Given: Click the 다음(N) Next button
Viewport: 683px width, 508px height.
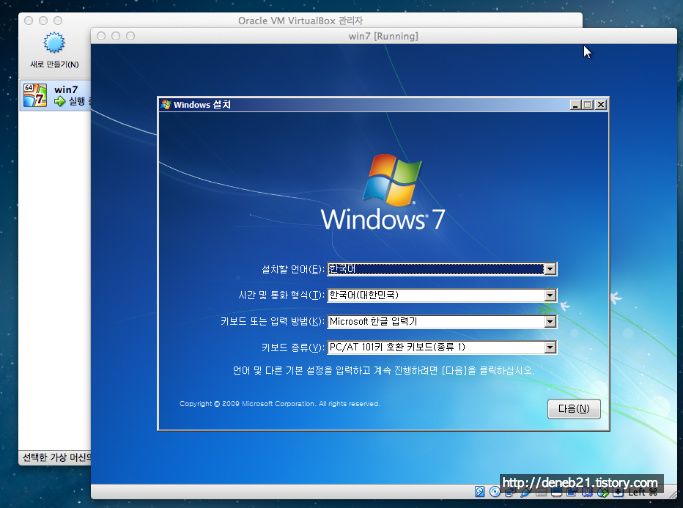Looking at the screenshot, I should tap(574, 409).
